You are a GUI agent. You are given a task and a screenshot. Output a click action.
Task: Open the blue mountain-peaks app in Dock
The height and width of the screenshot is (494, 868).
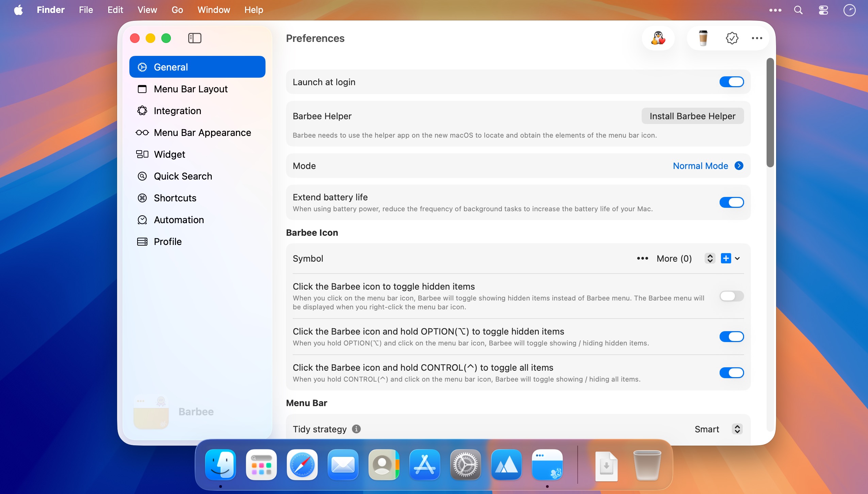point(507,465)
